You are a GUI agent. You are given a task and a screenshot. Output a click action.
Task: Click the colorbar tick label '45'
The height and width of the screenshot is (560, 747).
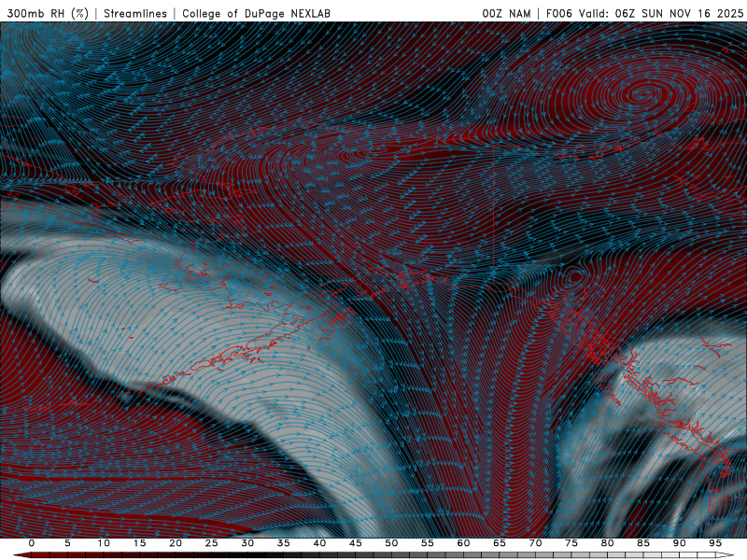point(356,543)
